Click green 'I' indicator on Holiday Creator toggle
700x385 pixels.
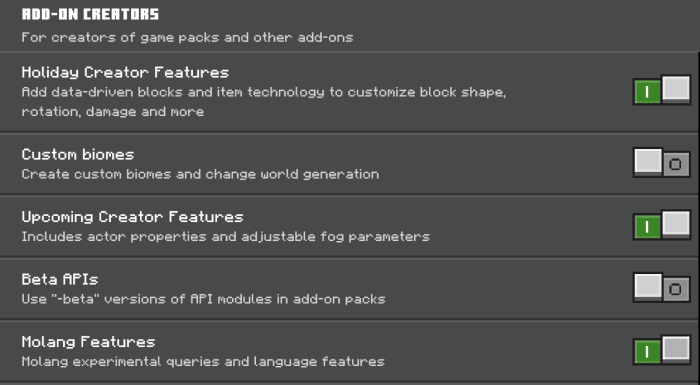pos(647,92)
